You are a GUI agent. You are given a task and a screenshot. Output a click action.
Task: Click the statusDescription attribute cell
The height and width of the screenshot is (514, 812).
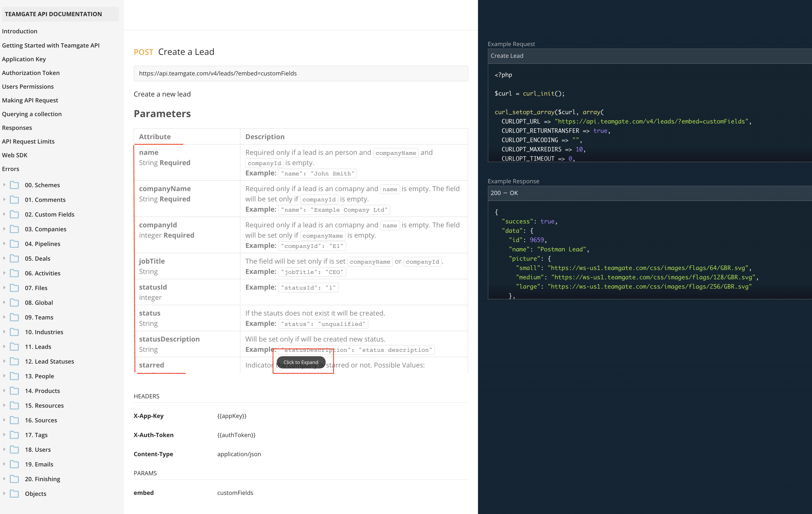pyautogui.click(x=187, y=344)
